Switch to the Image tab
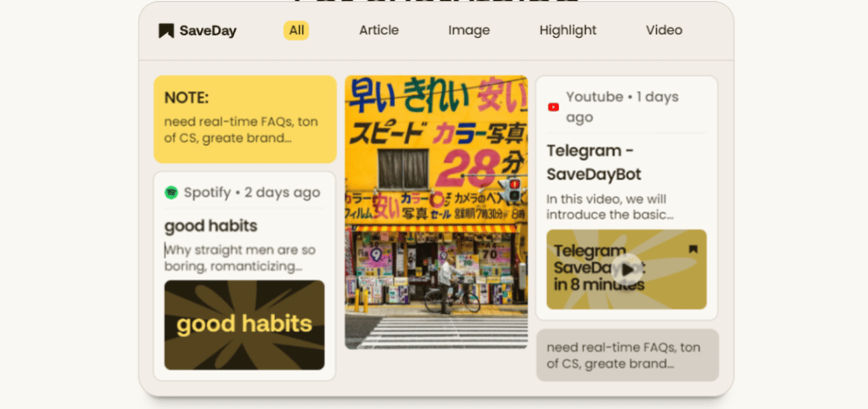 469,30
